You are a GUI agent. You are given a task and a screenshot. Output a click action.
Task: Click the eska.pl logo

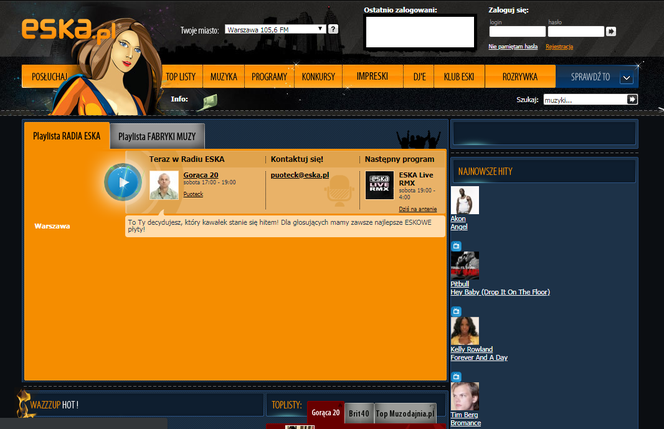coord(68,30)
